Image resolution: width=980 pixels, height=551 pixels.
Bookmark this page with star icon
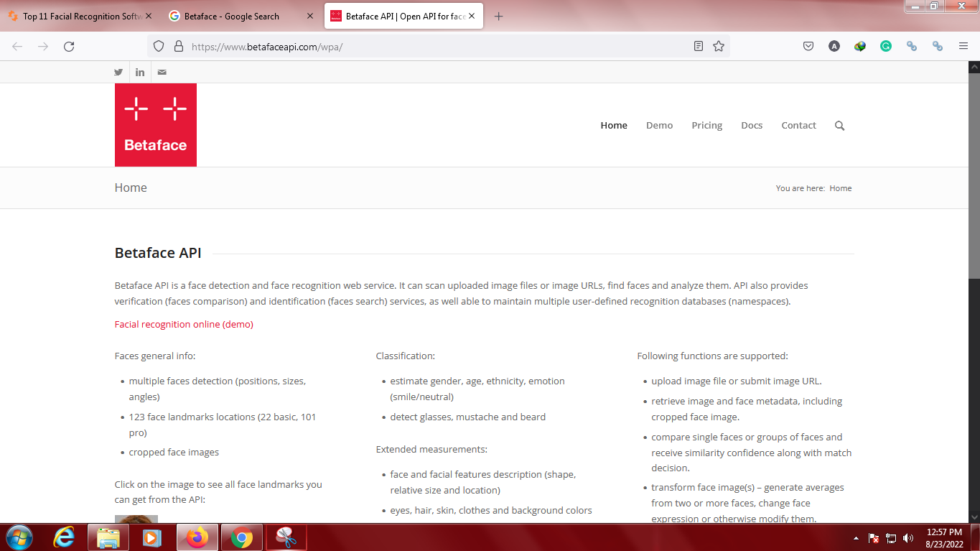(x=719, y=46)
